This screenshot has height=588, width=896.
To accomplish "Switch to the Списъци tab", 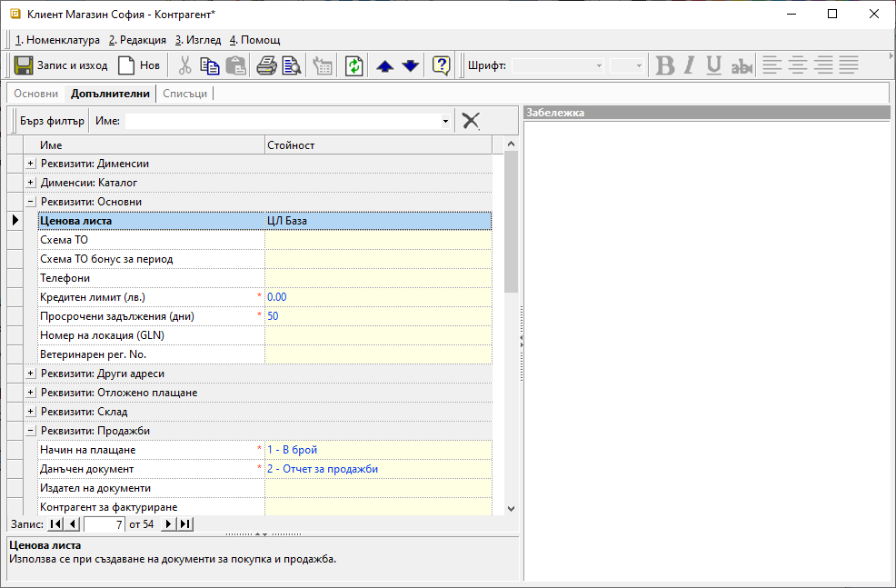I will 184,94.
